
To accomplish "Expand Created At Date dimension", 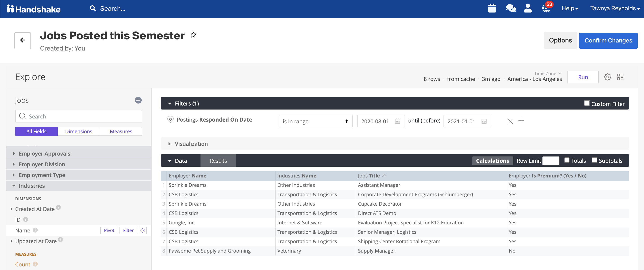I will click(11, 209).
